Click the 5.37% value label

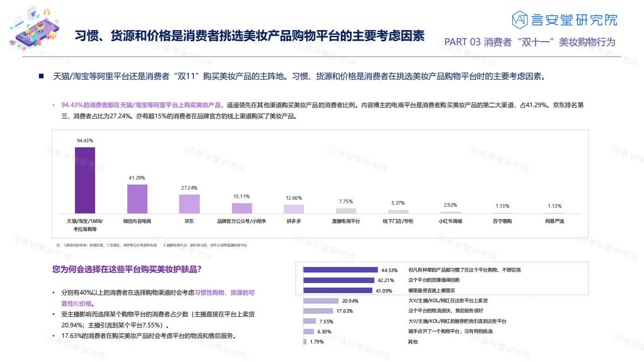pyautogui.click(x=398, y=203)
